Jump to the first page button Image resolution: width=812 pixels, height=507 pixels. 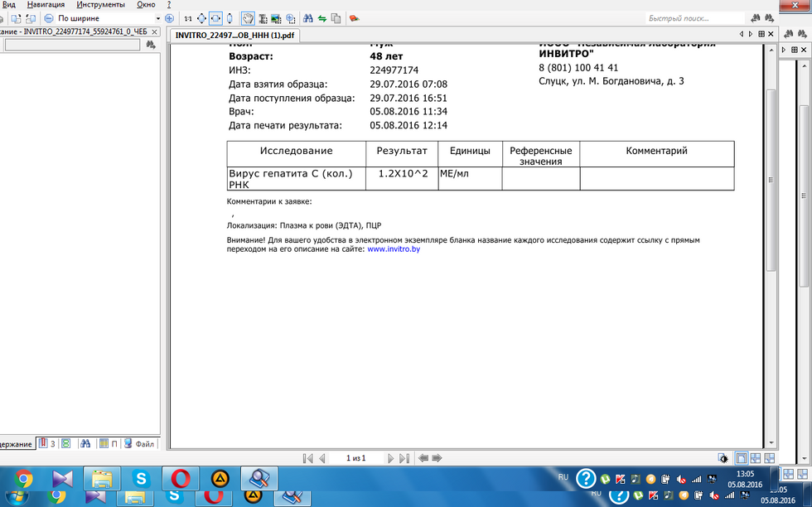[308, 458]
